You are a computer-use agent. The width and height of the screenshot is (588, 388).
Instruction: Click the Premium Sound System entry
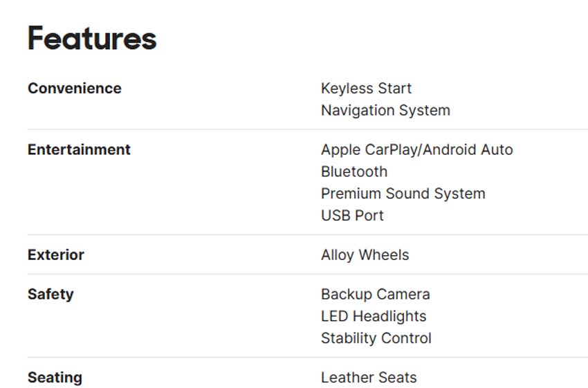403,194
